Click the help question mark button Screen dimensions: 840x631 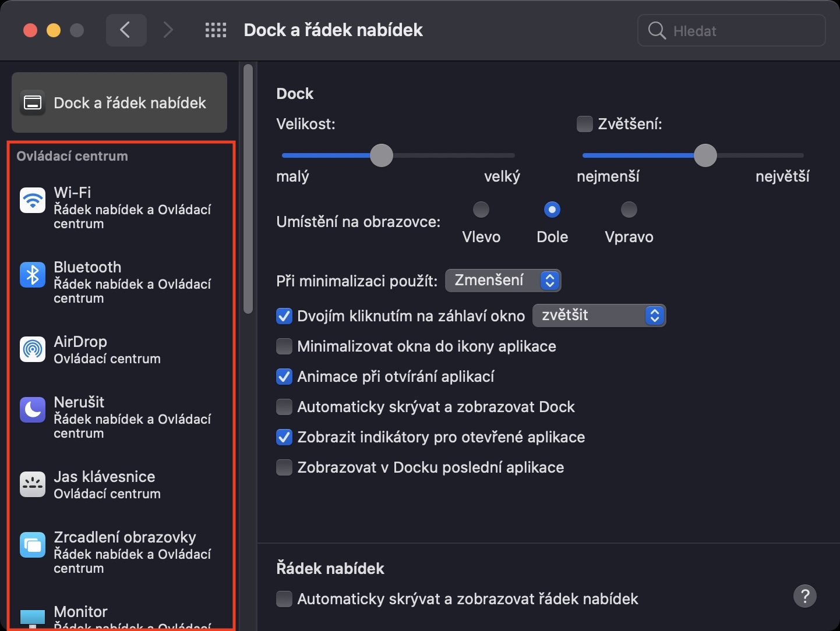tap(804, 596)
